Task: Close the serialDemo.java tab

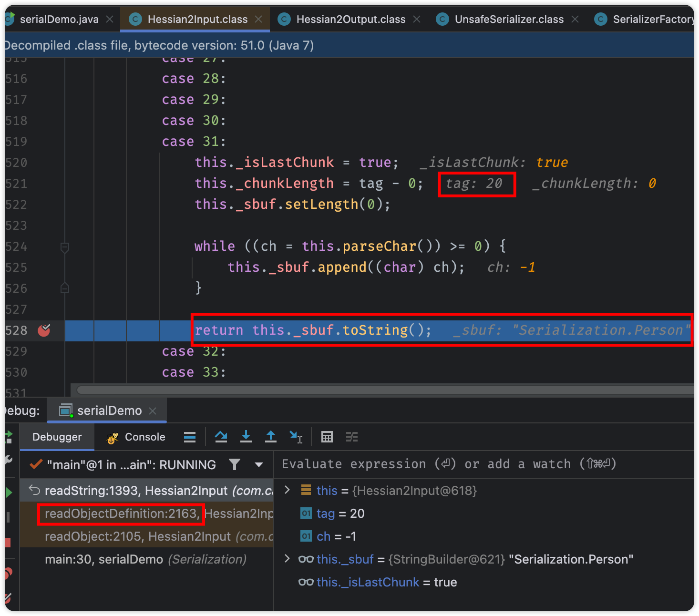Action: coord(110,19)
